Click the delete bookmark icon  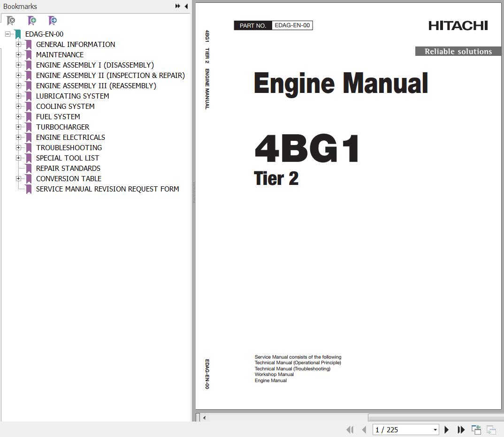(x=11, y=21)
